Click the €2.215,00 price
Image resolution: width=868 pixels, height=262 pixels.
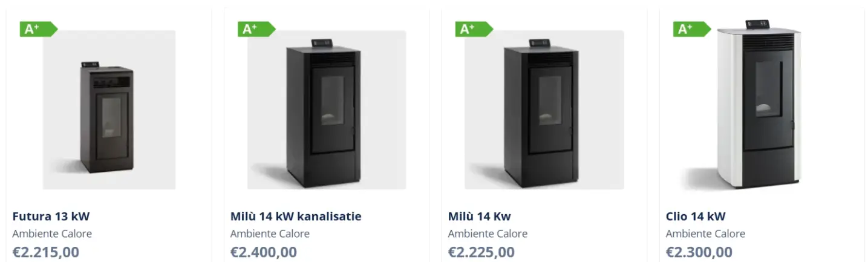click(x=46, y=252)
